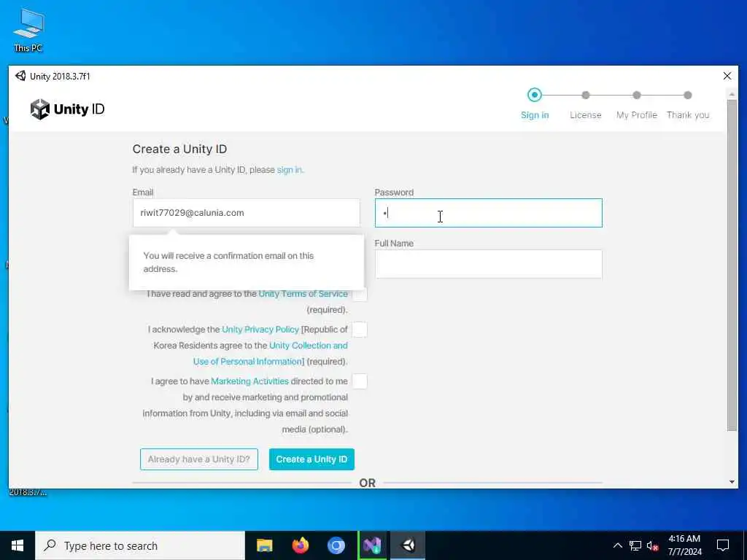747x560 pixels.
Task: Focus the Email input field
Action: pos(247,213)
